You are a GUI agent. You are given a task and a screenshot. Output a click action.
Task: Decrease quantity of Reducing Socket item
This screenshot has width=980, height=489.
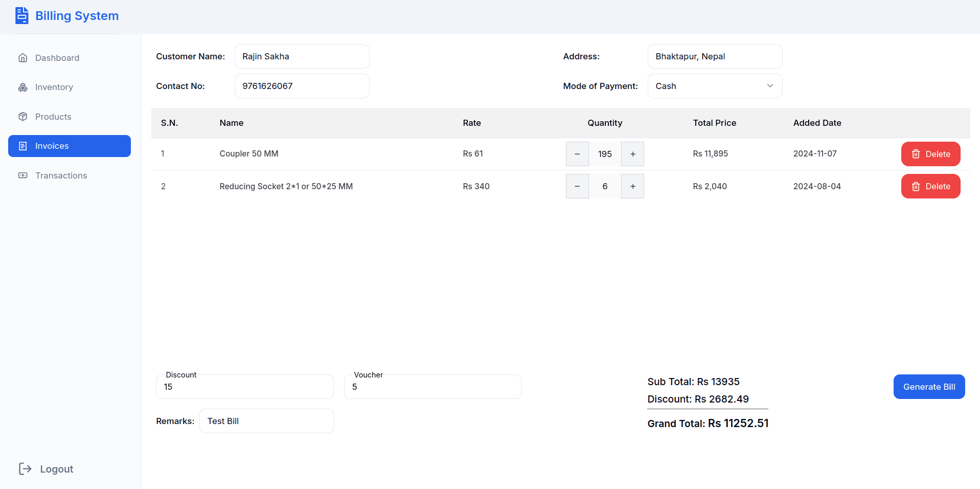[577, 186]
